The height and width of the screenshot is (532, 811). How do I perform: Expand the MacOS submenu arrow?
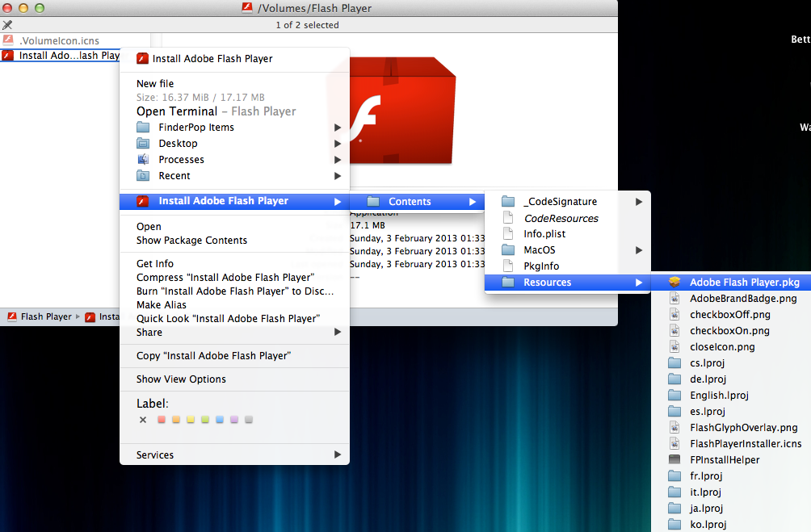[639, 250]
